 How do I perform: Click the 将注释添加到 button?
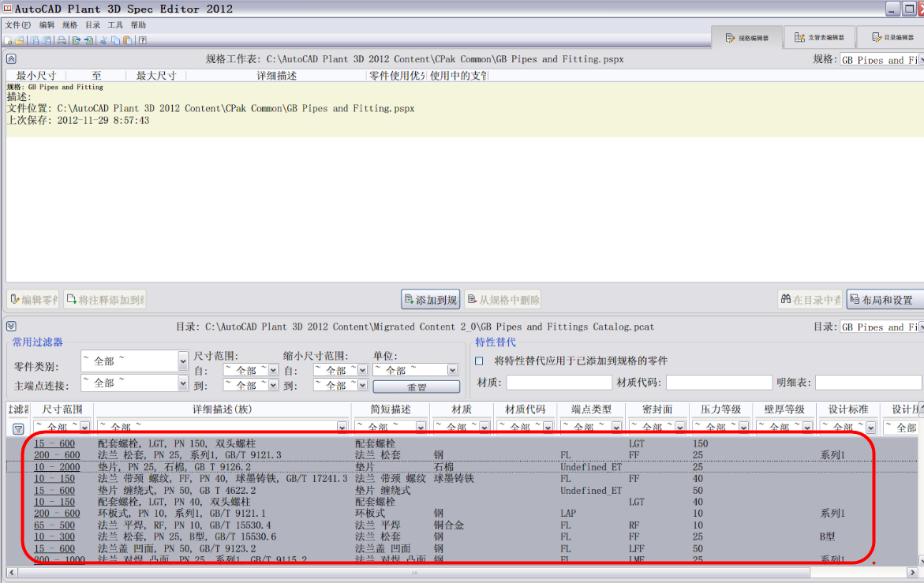(x=105, y=300)
